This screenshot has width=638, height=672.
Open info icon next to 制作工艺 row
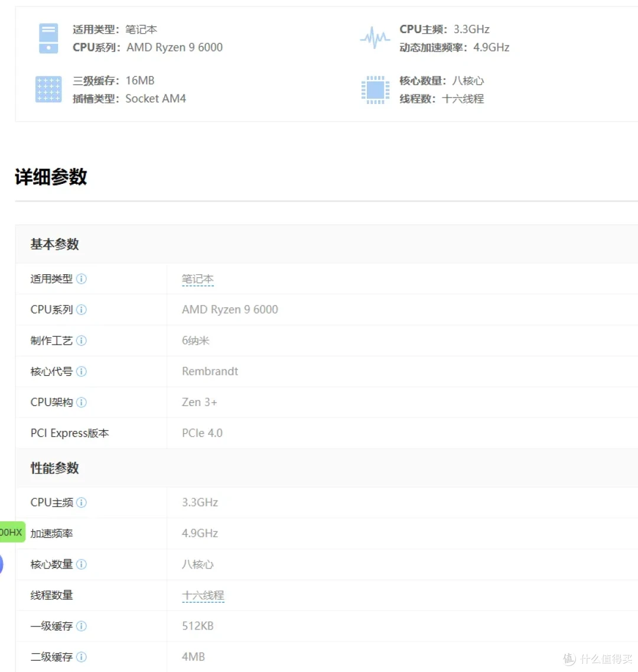[x=82, y=340]
